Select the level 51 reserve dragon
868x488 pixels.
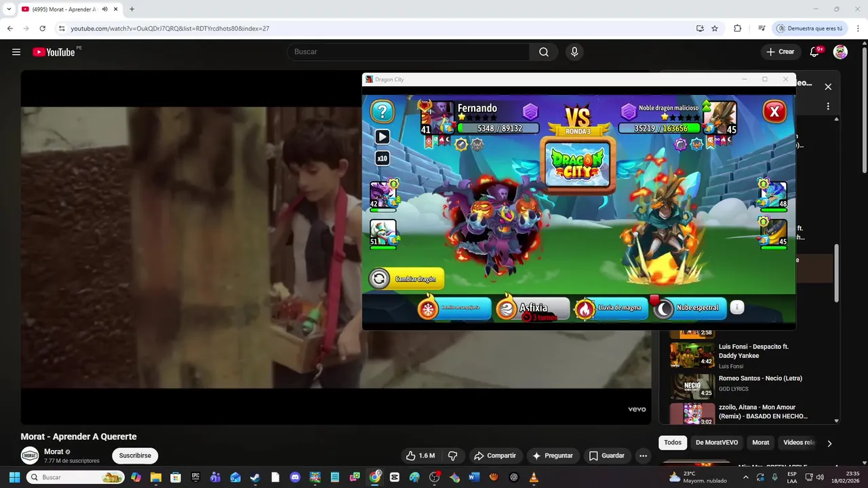click(x=383, y=232)
